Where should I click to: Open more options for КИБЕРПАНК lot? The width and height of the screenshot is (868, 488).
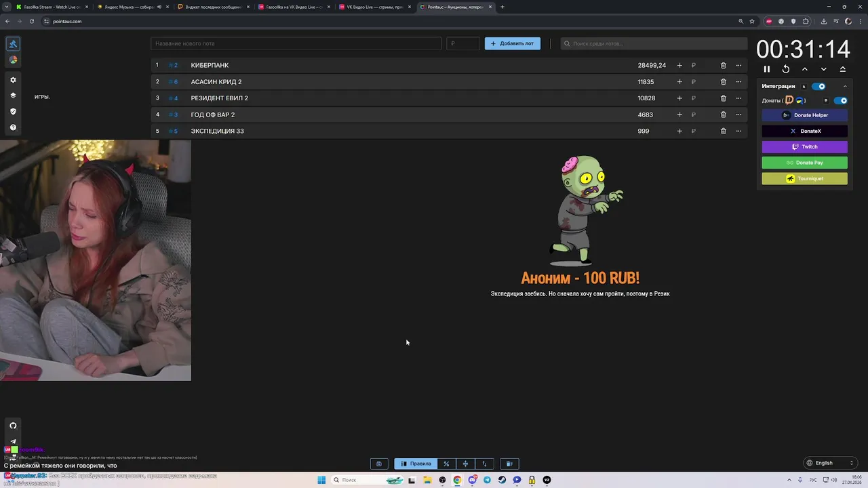click(x=738, y=65)
